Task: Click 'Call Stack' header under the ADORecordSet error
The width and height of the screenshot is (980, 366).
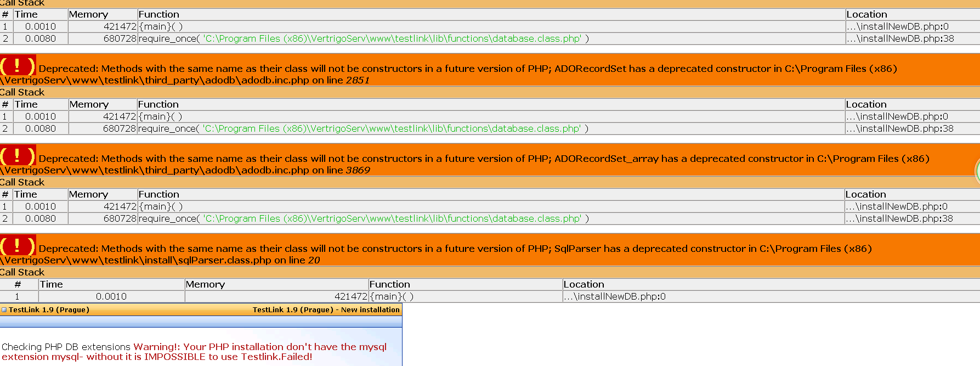Action: coord(22,92)
